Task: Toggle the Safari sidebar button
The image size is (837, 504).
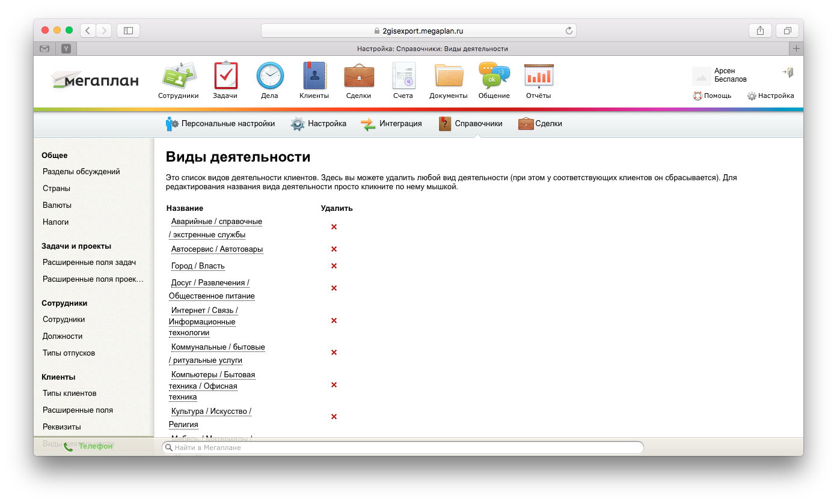Action: tap(128, 31)
